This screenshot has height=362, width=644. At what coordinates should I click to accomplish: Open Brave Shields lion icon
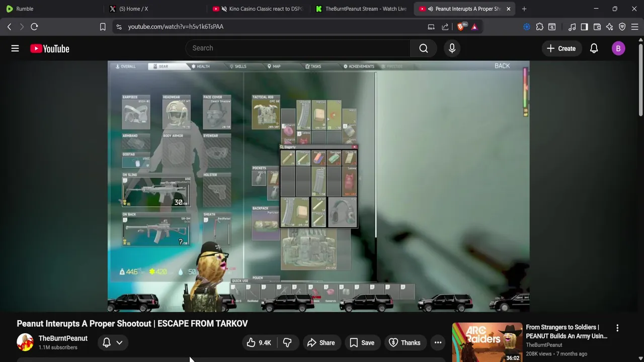pyautogui.click(x=461, y=27)
